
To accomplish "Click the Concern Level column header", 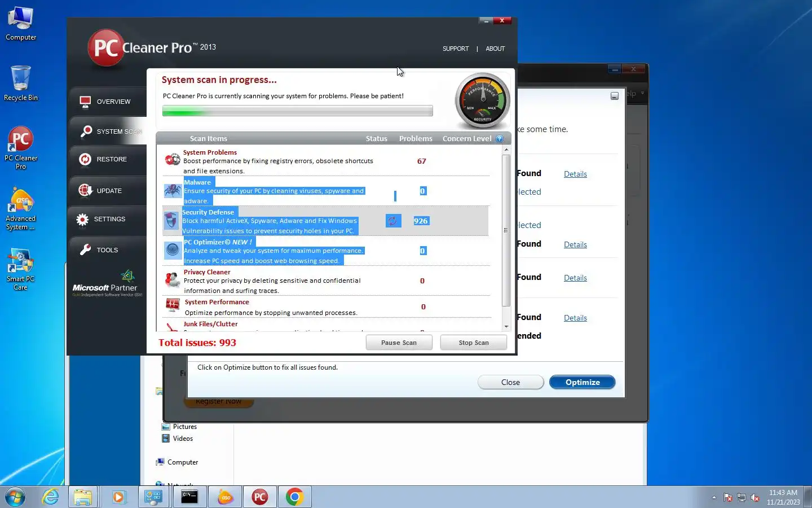I will 467,139.
